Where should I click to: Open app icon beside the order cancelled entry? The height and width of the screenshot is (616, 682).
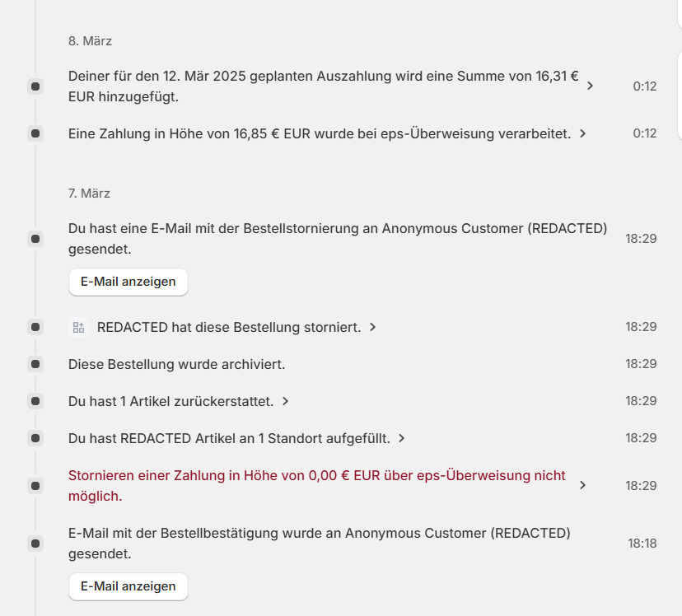[78, 328]
